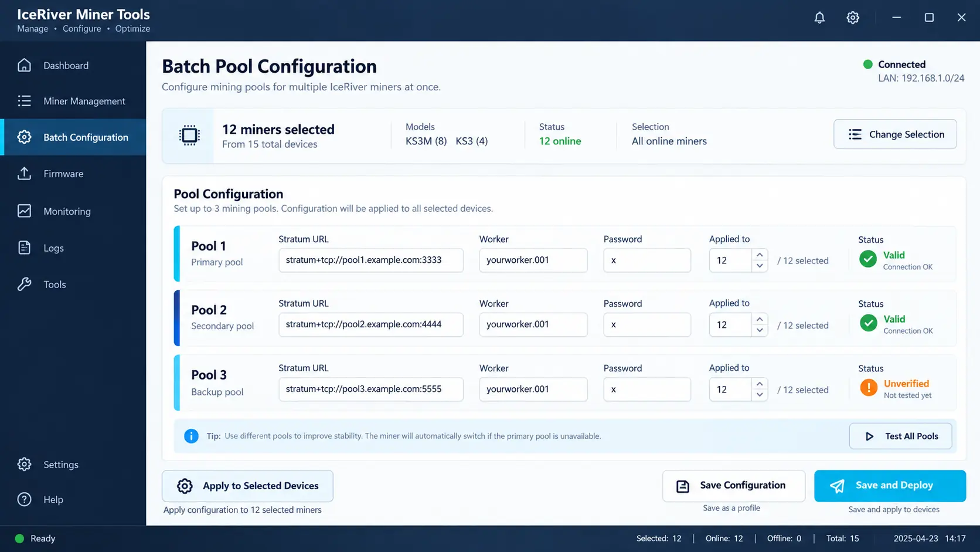
Task: Focus the Pool 3 Password field
Action: point(647,390)
